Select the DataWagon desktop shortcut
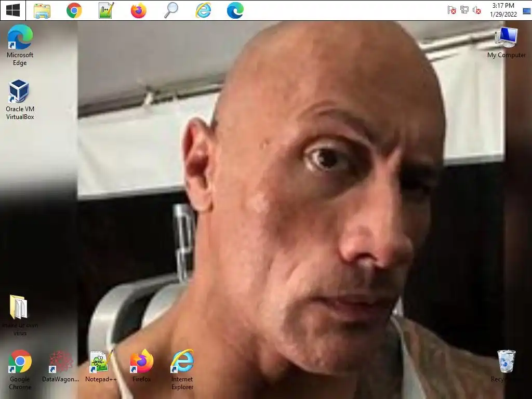532x399 pixels. click(x=60, y=366)
